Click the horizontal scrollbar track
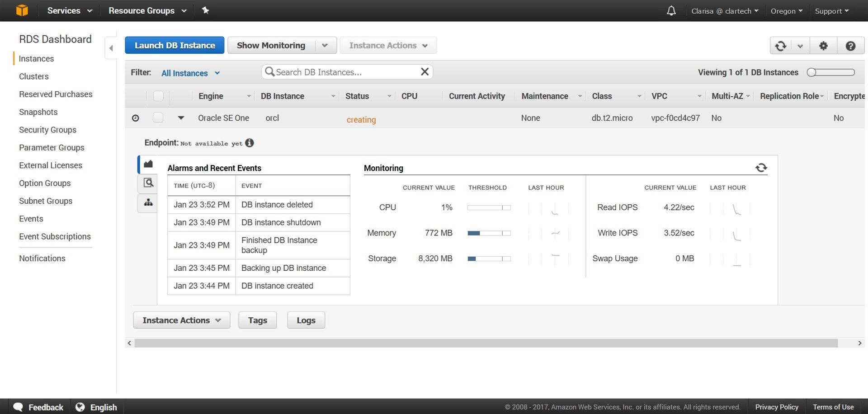This screenshot has width=868, height=414. [x=486, y=343]
